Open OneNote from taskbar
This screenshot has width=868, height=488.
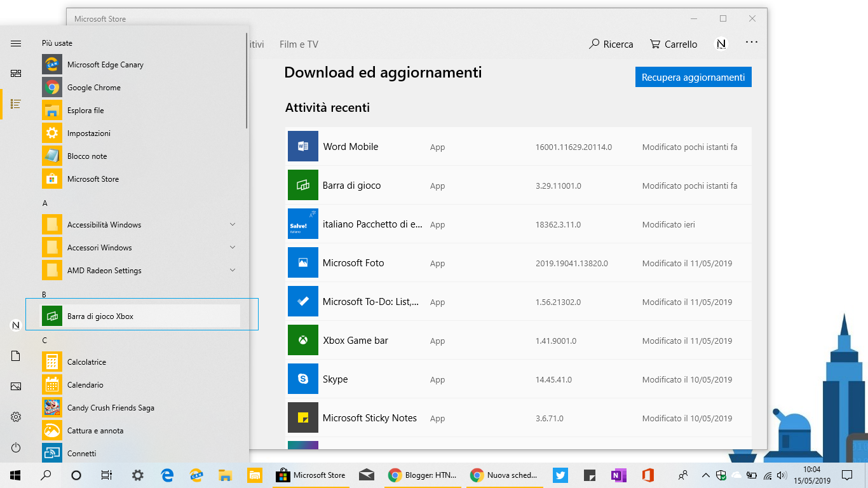click(618, 475)
